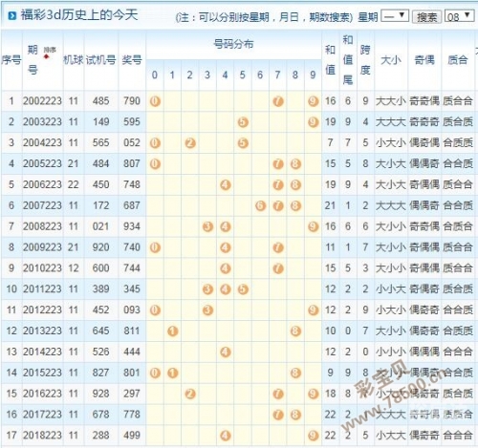
Task: Click ball 8 in row 2013223
Action: (295, 331)
